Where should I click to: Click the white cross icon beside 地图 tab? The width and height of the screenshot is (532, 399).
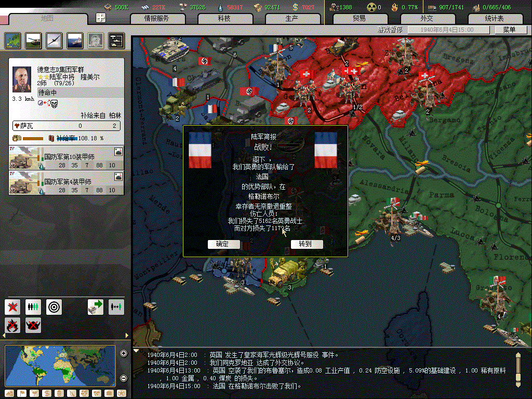pos(101,18)
